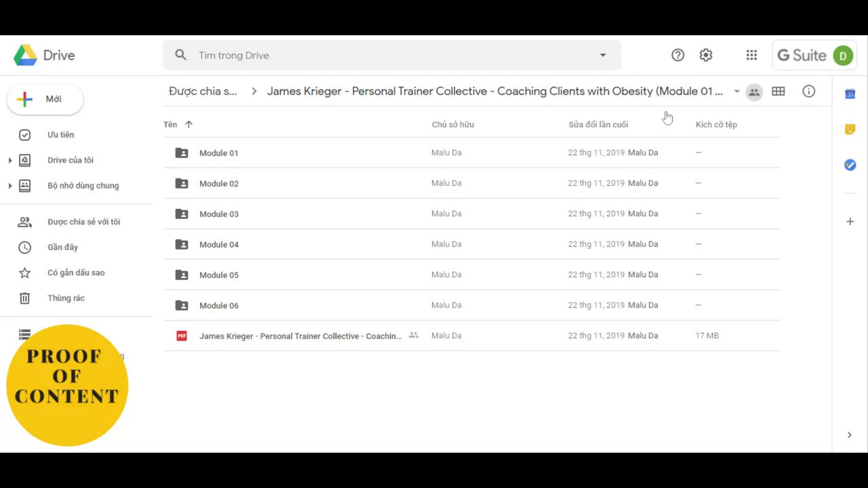This screenshot has width=868, height=488.
Task: Open search options dropdown arrow
Action: coord(602,55)
